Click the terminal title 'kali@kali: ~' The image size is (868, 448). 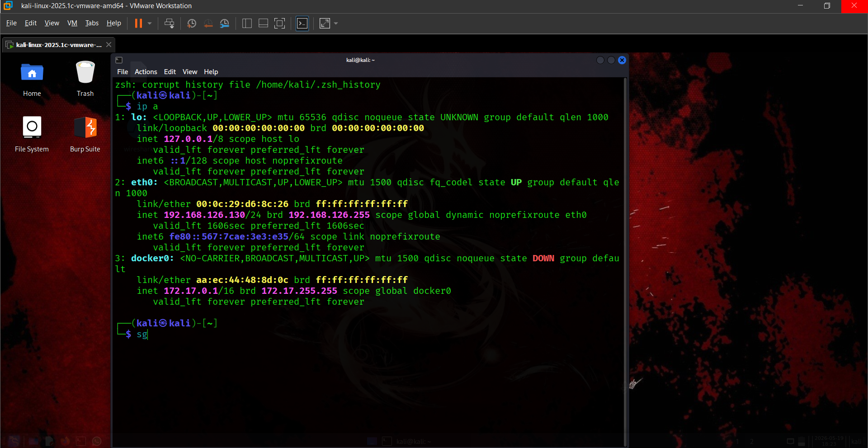(360, 60)
